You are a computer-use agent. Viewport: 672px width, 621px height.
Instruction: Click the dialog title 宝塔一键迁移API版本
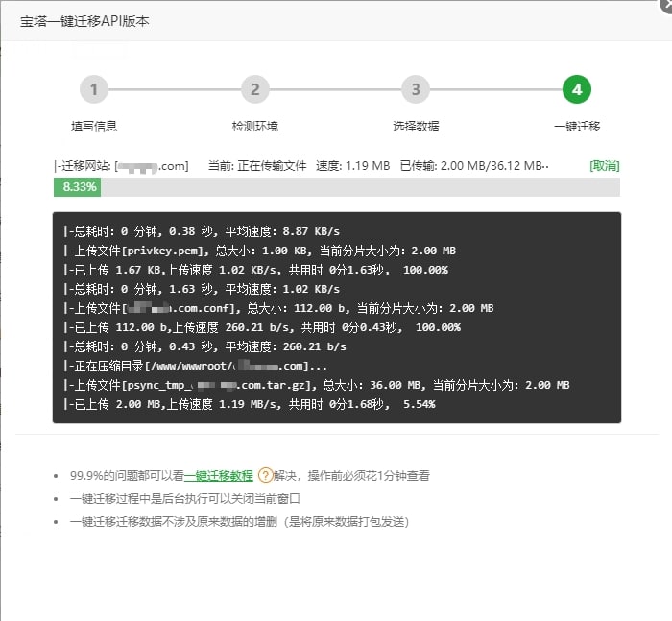(84, 21)
